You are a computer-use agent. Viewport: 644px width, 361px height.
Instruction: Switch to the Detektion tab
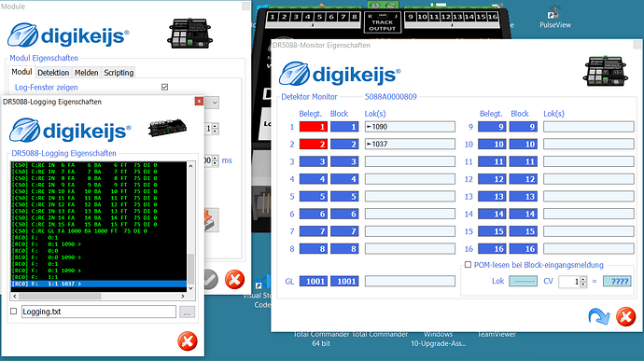(x=53, y=73)
